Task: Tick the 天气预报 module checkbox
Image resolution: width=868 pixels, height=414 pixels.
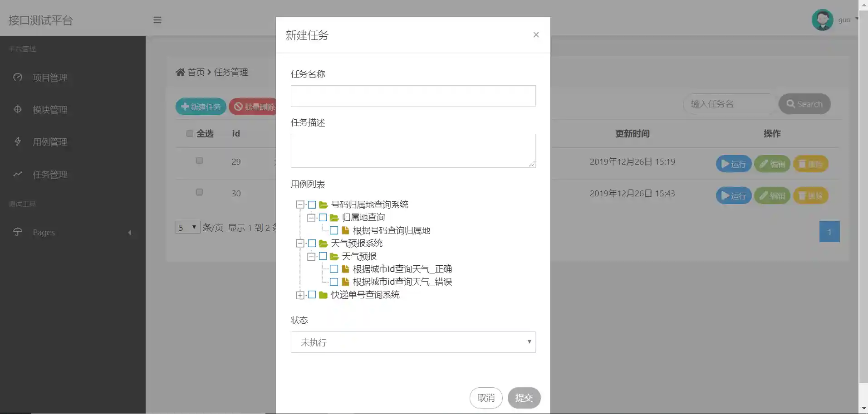Action: click(x=323, y=256)
